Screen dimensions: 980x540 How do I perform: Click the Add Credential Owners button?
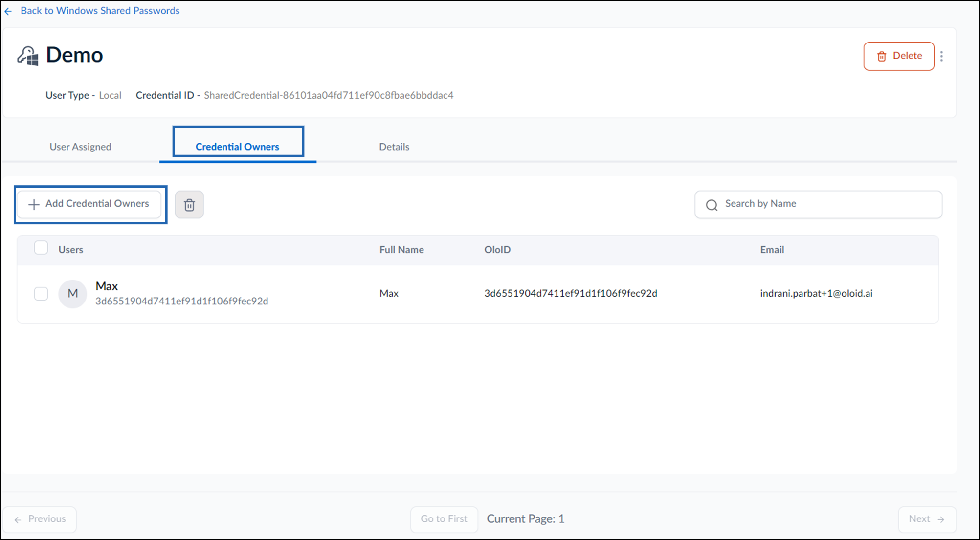[x=89, y=204]
